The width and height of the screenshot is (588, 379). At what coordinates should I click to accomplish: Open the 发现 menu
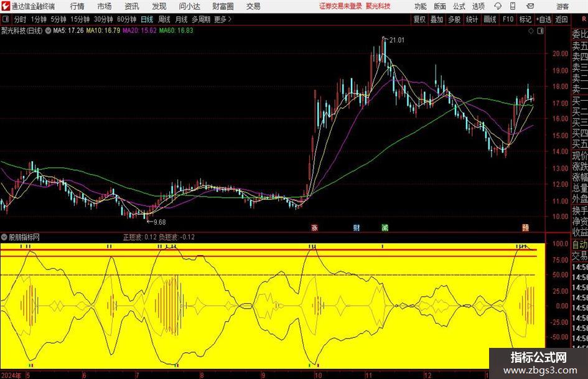[x=159, y=6]
